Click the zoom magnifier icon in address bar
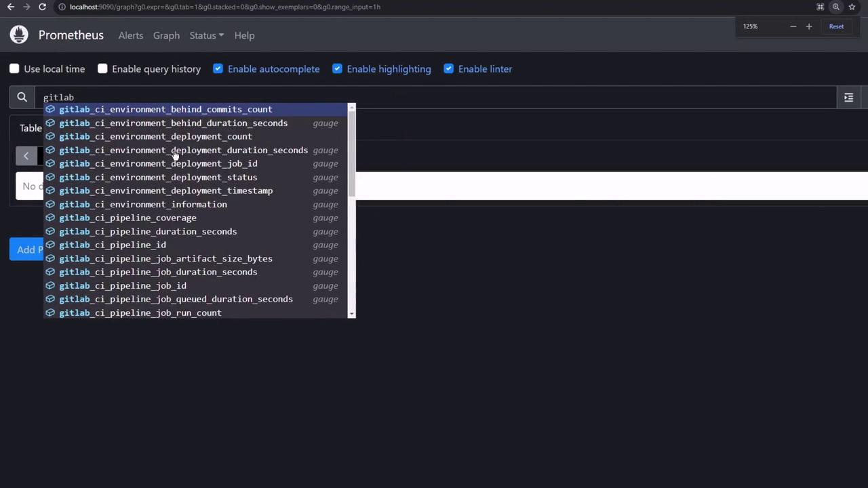868x488 pixels. click(x=836, y=7)
